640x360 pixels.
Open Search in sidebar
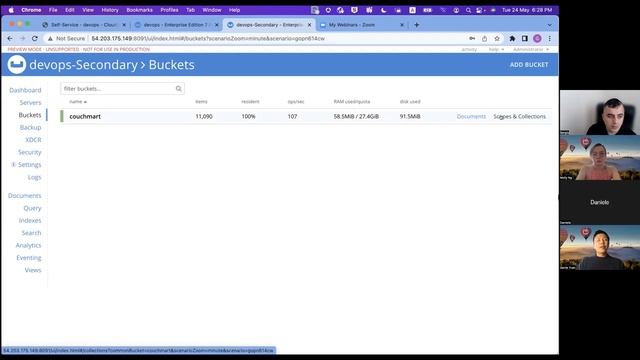pyautogui.click(x=31, y=233)
